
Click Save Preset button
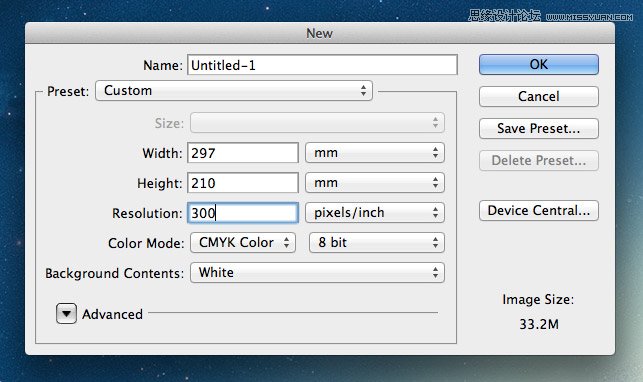pyautogui.click(x=538, y=128)
